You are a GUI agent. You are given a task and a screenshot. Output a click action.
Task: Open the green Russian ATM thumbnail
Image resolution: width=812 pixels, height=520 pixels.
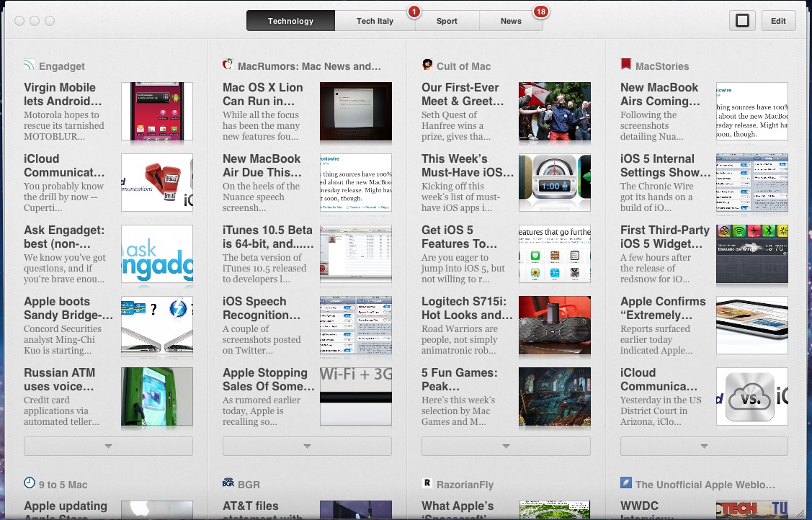pos(157,396)
